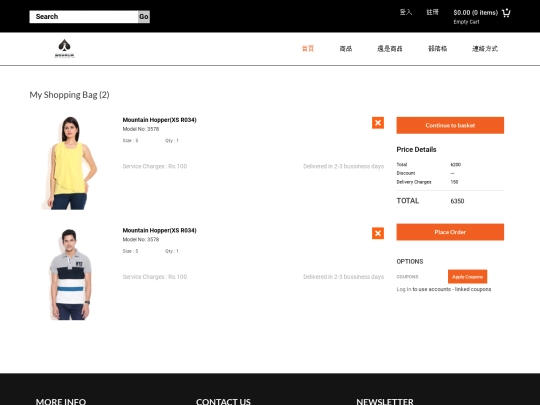Open the man in striped polo thumbnail

[x=71, y=274]
